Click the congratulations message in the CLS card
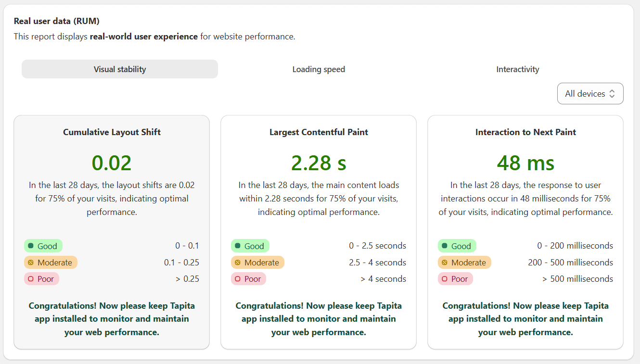Screen dimensions: 640x364 coord(112,318)
